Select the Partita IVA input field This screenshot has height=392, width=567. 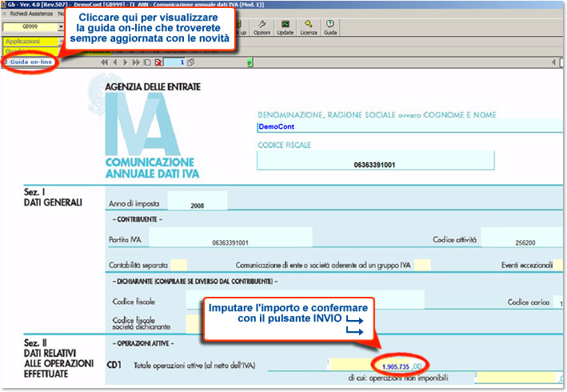point(230,242)
